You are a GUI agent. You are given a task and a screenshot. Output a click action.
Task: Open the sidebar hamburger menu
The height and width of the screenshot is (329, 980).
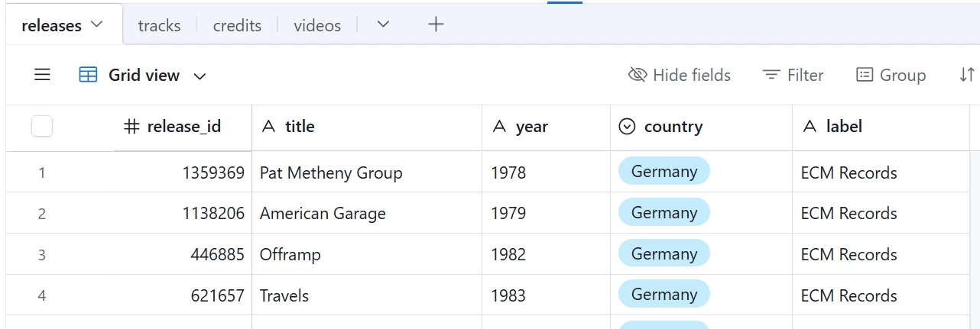click(42, 75)
